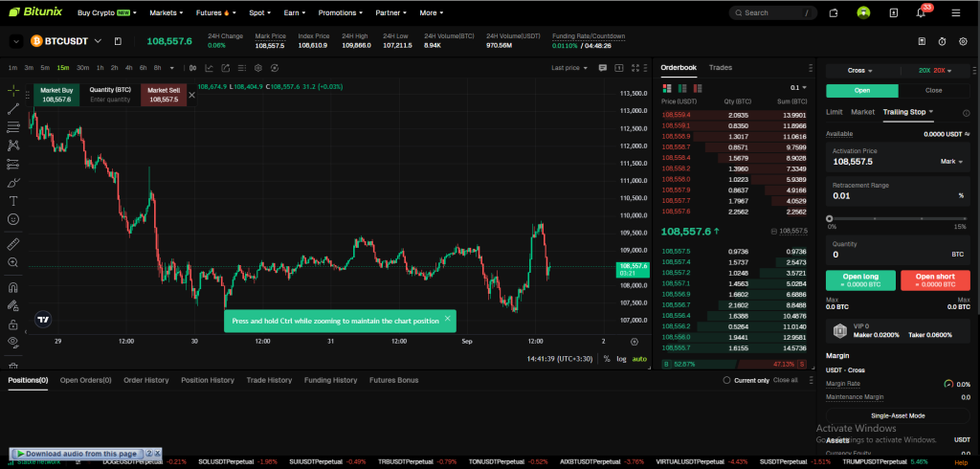The width and height of the screenshot is (980, 469).
Task: Enable the Current only option
Action: coord(726,380)
